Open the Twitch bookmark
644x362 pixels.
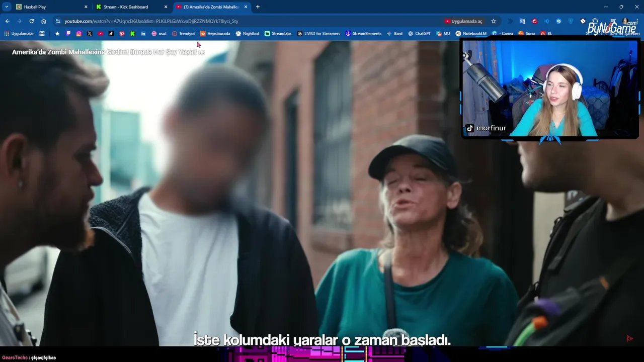click(x=68, y=34)
